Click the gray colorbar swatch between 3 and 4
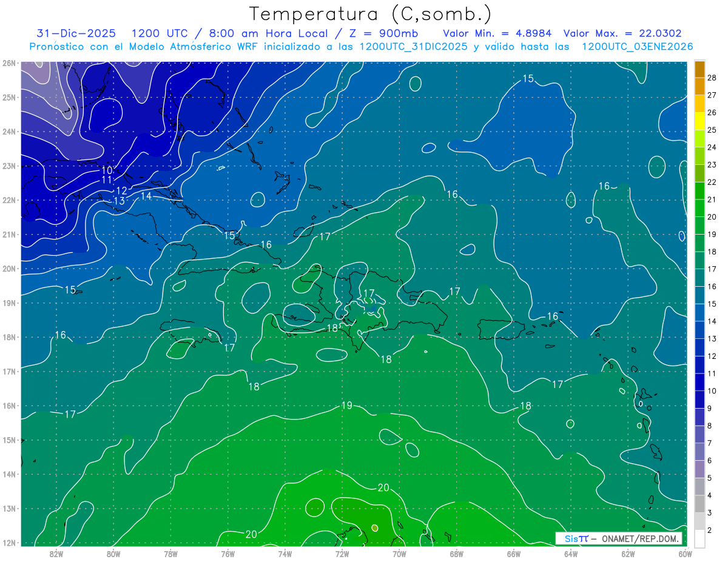Screen dimensions: 728x562 (699, 504)
